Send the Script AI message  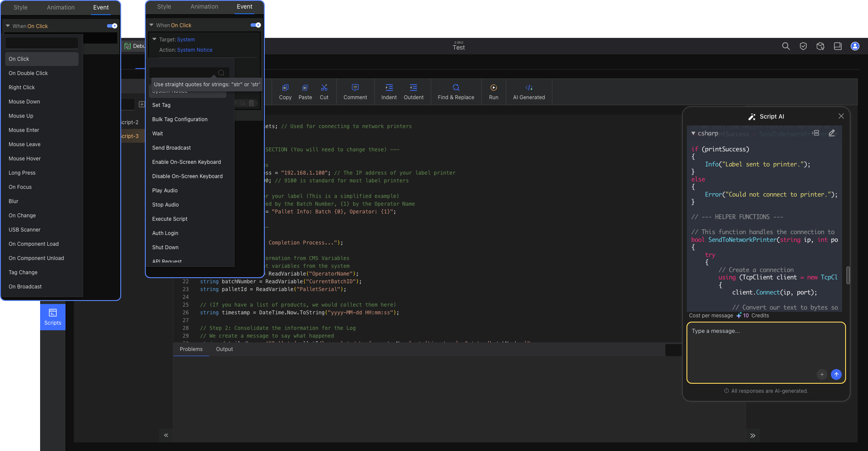click(836, 374)
